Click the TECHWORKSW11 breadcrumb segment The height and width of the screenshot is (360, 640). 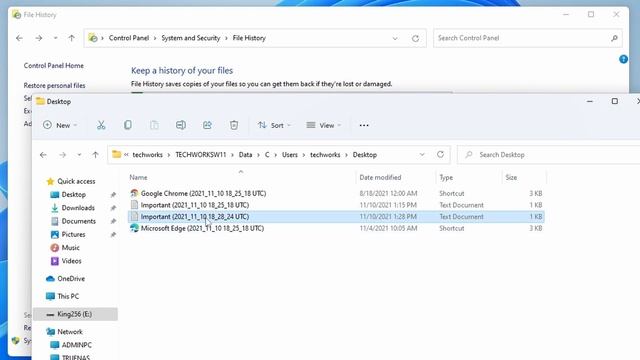click(200, 155)
